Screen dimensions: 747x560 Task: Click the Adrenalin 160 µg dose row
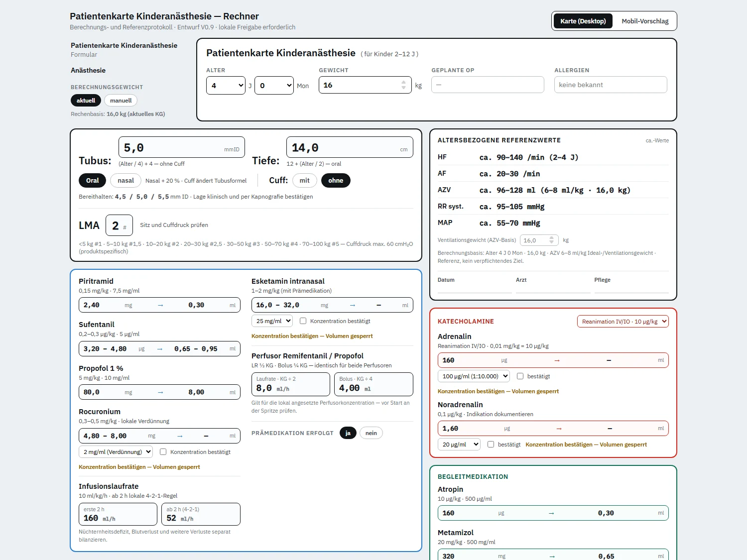[x=553, y=360]
